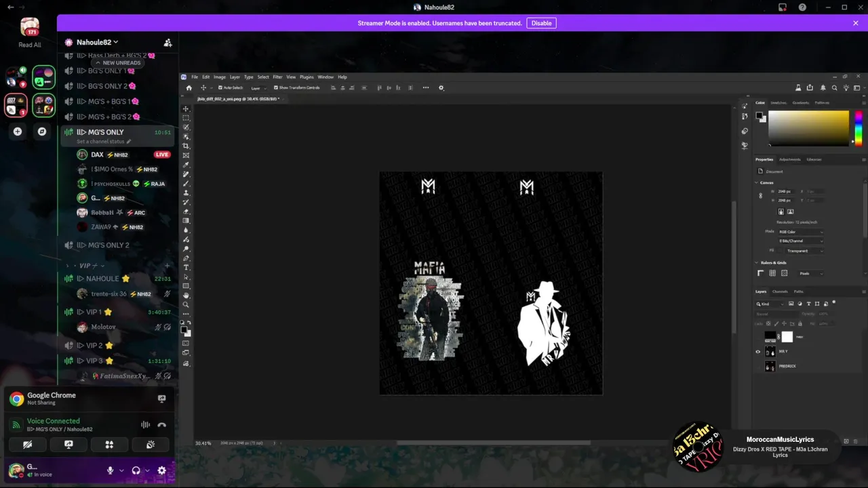Open the rulers Pixels units dropdown
The width and height of the screenshot is (868, 488).
[811, 274]
